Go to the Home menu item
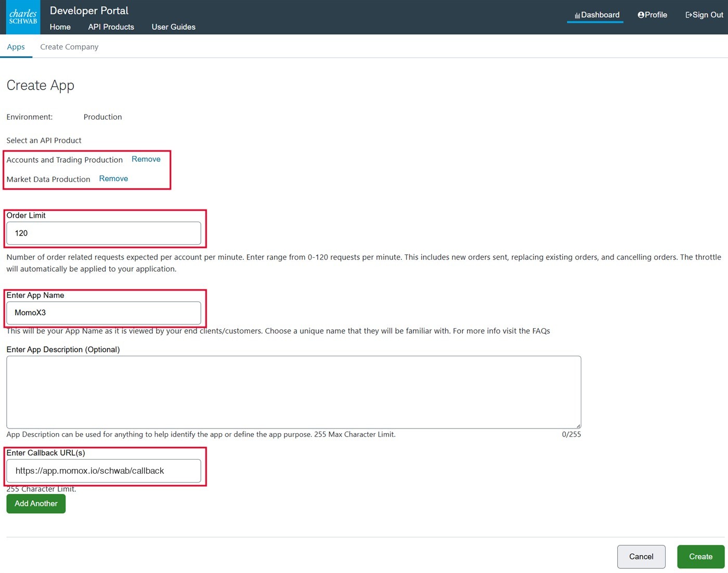 pos(60,27)
